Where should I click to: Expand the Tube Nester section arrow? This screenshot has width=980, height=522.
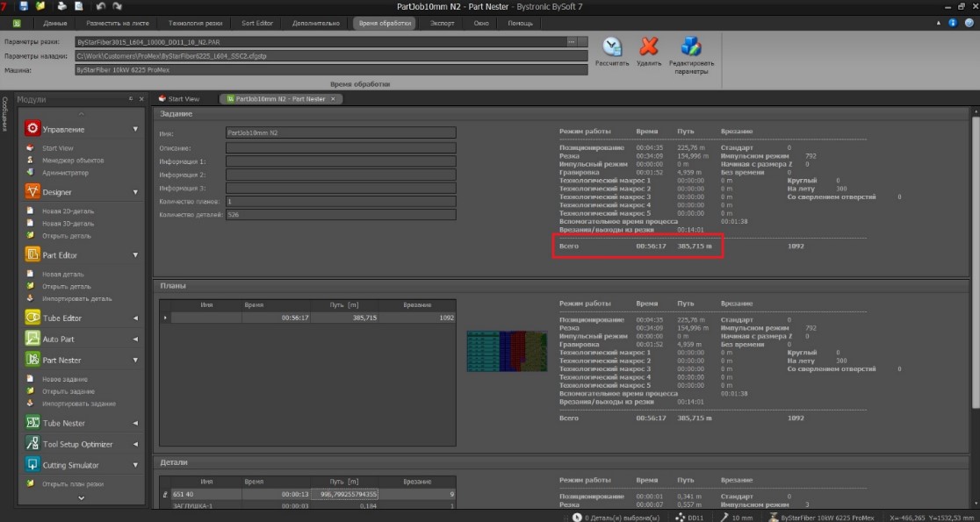135,423
